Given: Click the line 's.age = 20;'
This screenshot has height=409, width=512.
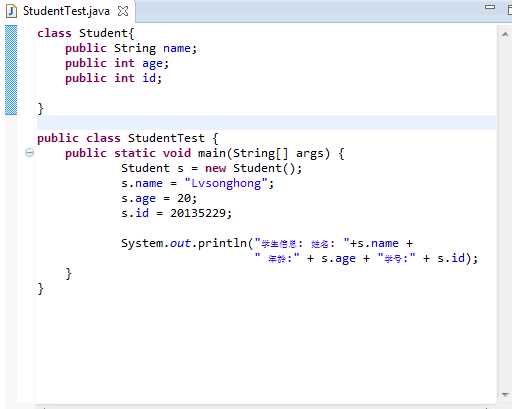Looking at the screenshot, I should [159, 198].
